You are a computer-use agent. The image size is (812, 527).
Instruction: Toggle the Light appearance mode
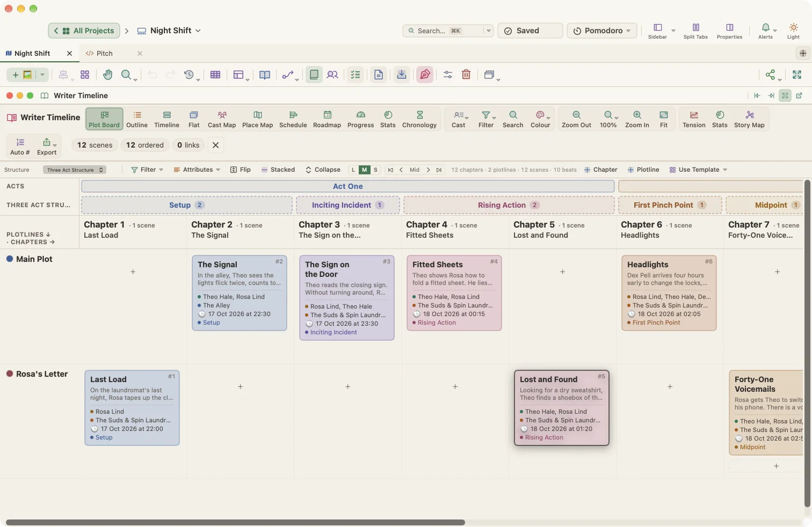(793, 31)
